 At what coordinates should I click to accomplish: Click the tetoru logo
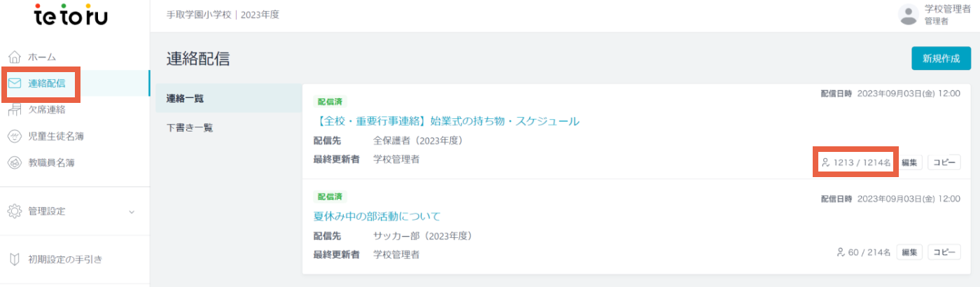70,15
